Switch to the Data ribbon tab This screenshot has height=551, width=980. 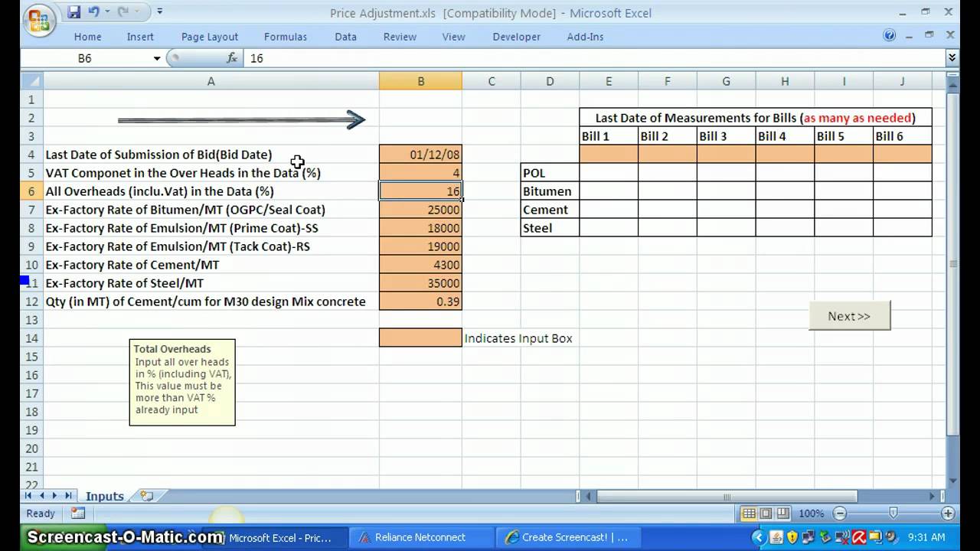[345, 37]
